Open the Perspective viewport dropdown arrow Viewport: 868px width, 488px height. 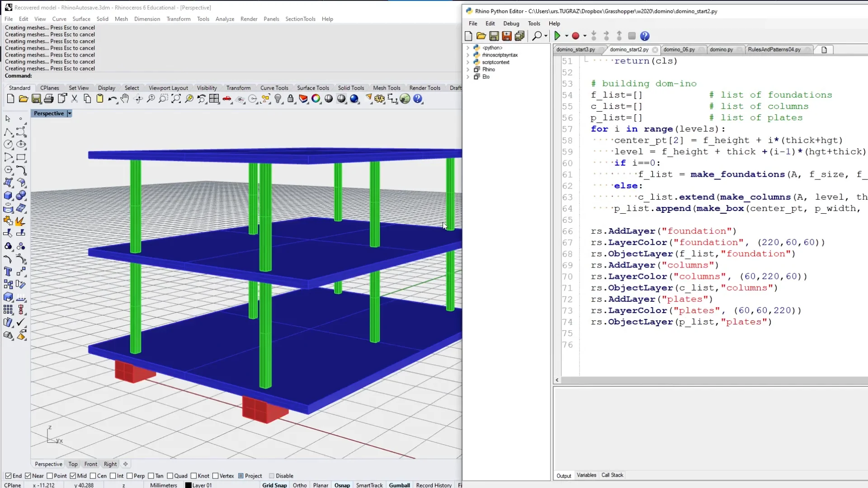(69, 113)
